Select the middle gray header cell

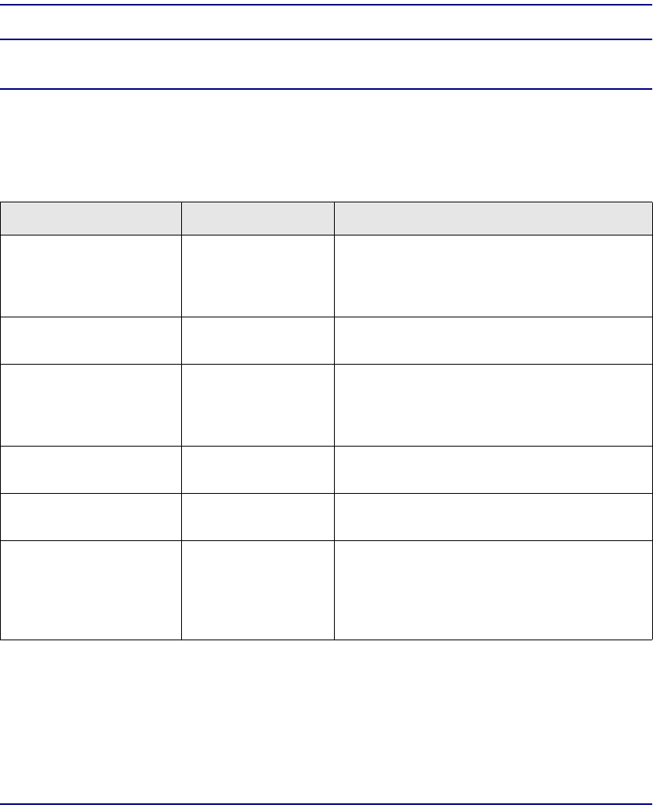point(258,218)
